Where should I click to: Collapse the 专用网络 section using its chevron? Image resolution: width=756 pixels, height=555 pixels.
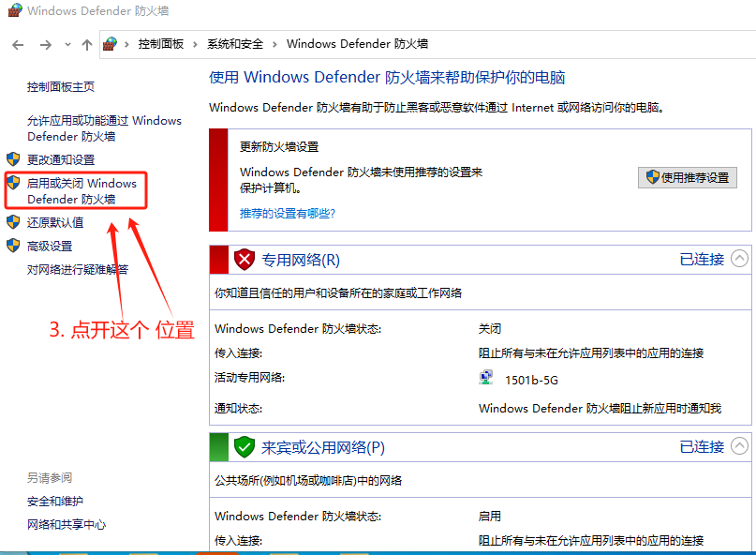click(739, 259)
